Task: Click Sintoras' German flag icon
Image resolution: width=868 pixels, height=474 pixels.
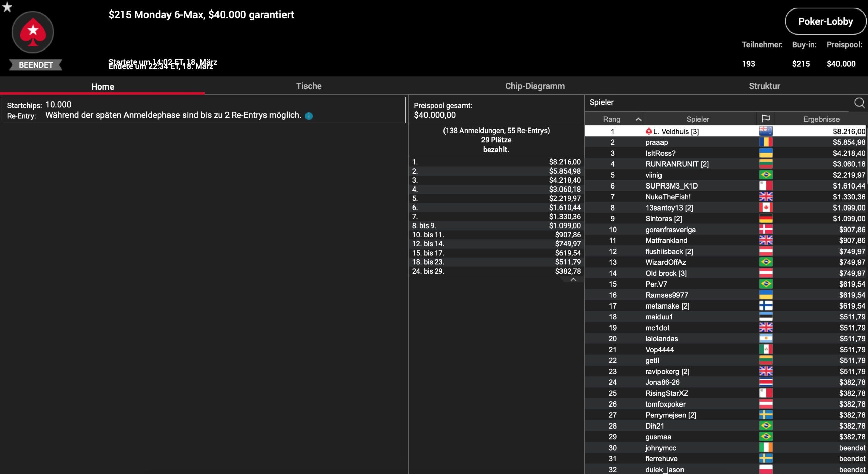Action: (766, 218)
